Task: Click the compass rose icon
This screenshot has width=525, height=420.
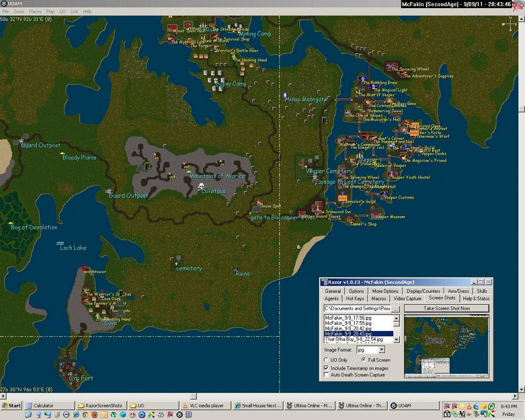Action: pyautogui.click(x=510, y=24)
